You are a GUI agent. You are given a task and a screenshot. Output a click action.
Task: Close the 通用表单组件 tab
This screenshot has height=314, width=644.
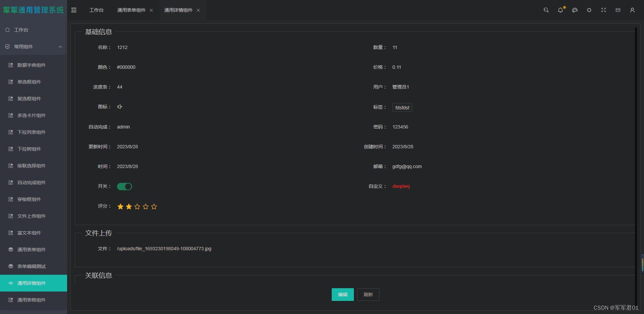click(x=151, y=10)
